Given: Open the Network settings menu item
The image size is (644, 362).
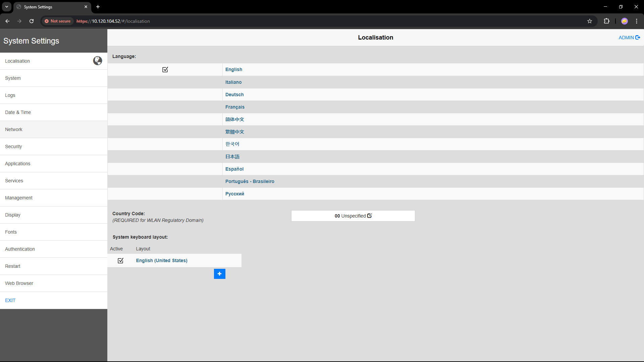Looking at the screenshot, I should [x=14, y=129].
